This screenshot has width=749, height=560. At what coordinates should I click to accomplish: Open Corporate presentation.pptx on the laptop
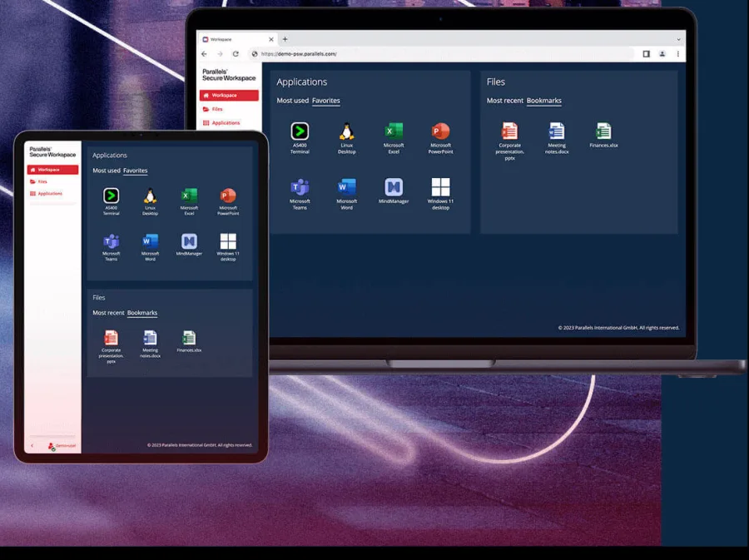509,141
